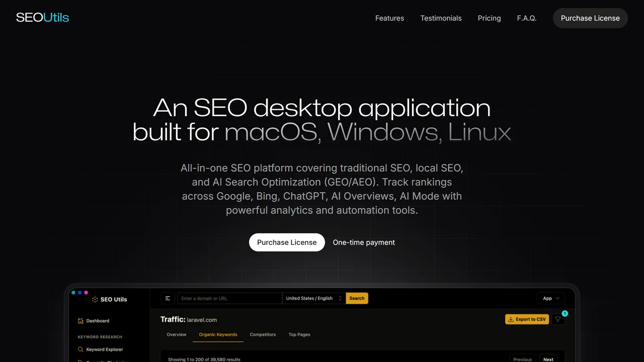The image size is (644, 362).
Task: Click the blue window control dot
Action: [x=79, y=292]
